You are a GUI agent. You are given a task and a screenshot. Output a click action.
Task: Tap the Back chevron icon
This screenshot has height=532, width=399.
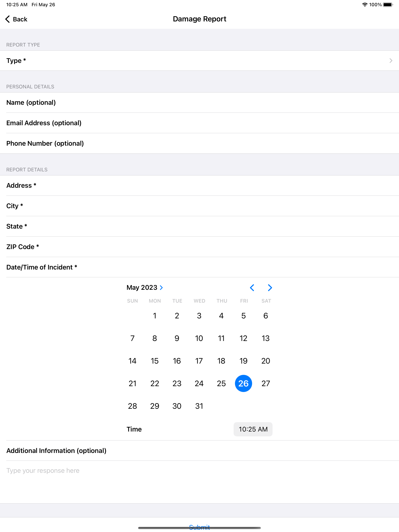(8, 19)
